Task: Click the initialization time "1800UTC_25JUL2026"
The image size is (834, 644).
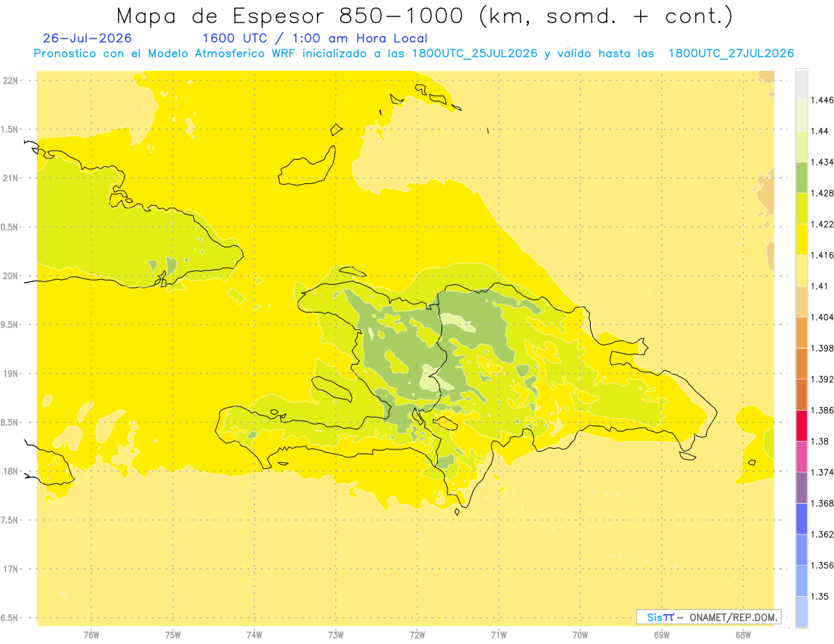Action: 475,53
